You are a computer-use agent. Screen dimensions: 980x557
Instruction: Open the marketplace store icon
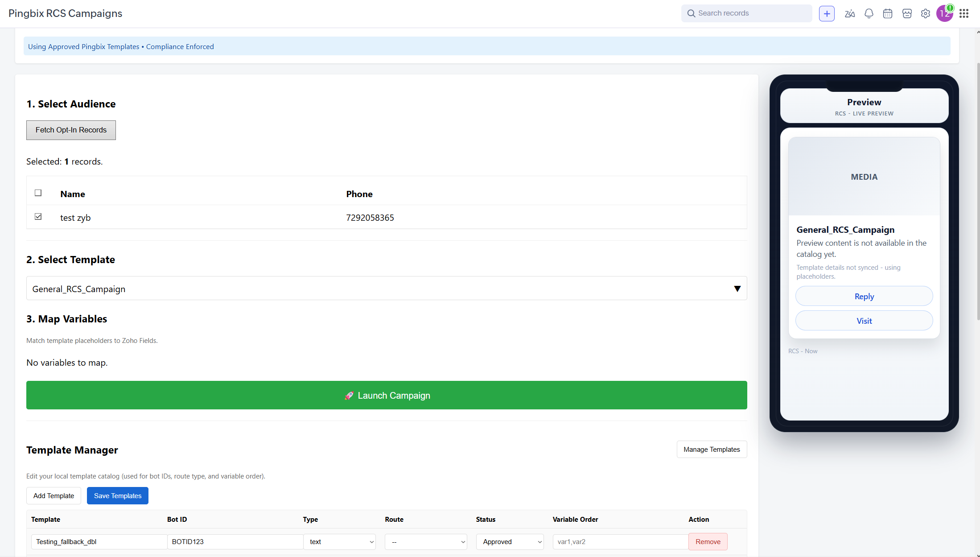coord(907,13)
